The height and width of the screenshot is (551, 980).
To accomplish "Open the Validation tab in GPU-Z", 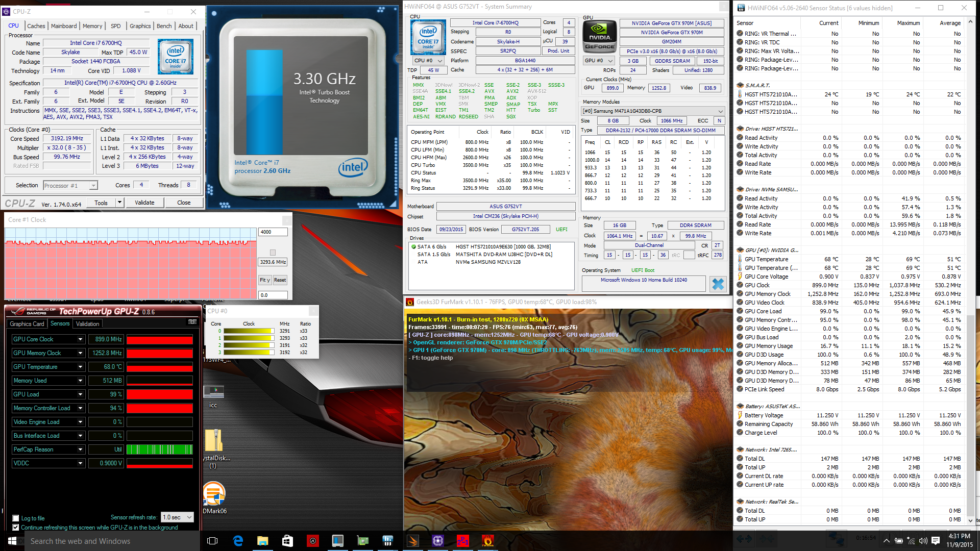I will point(88,324).
